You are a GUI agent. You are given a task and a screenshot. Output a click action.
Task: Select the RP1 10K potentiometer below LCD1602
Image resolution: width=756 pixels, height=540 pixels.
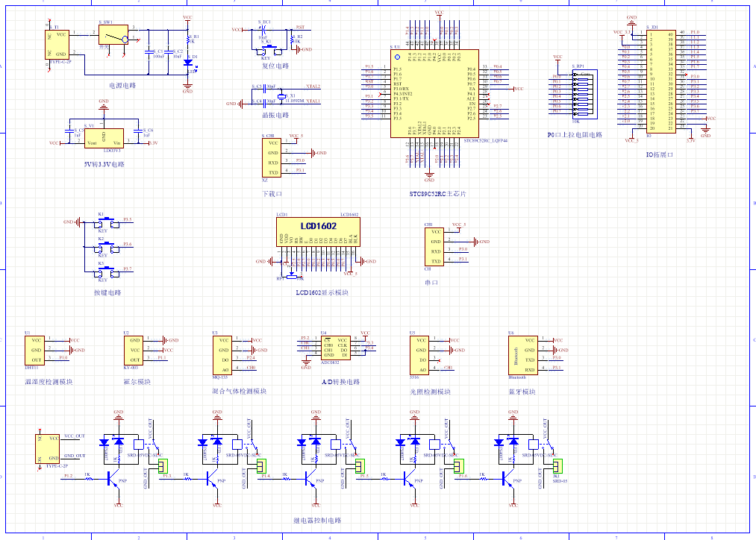click(290, 276)
